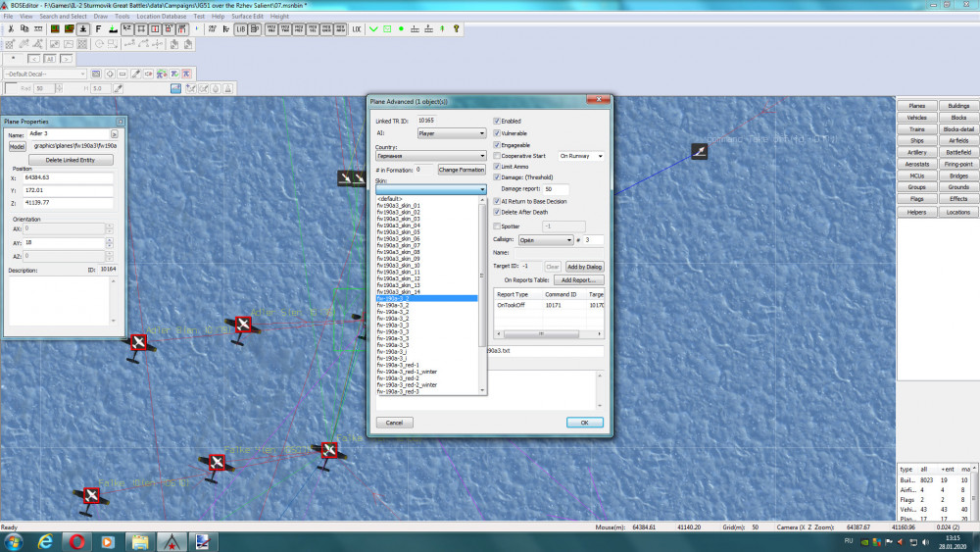The image size is (980, 552).
Task: Click the scissors Cut icon in toolbar
Action: (x=11, y=29)
